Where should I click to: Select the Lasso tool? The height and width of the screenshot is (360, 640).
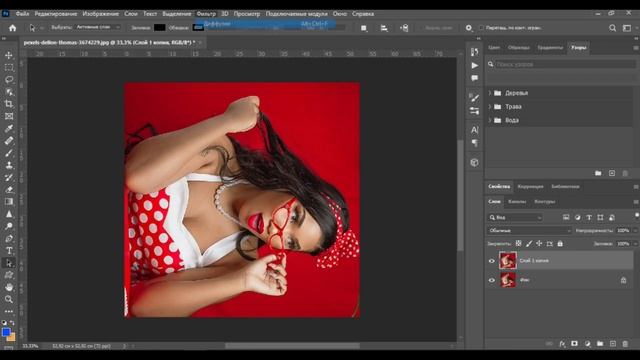point(9,80)
